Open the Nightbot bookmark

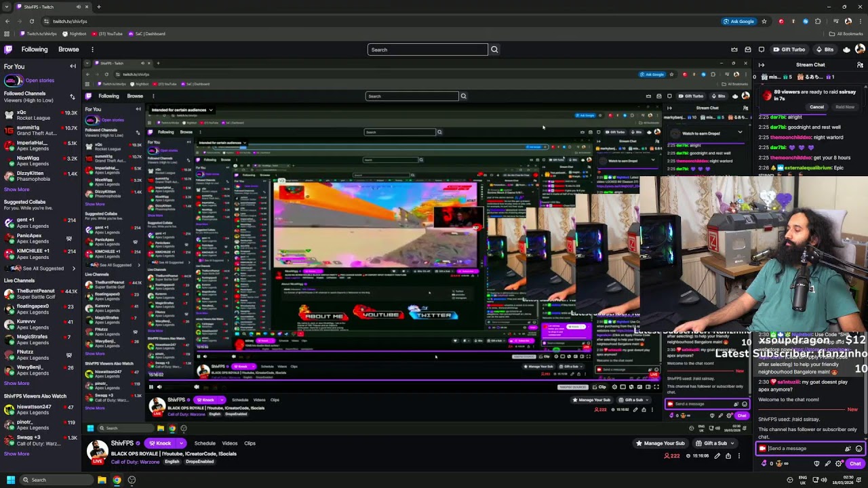coord(75,34)
